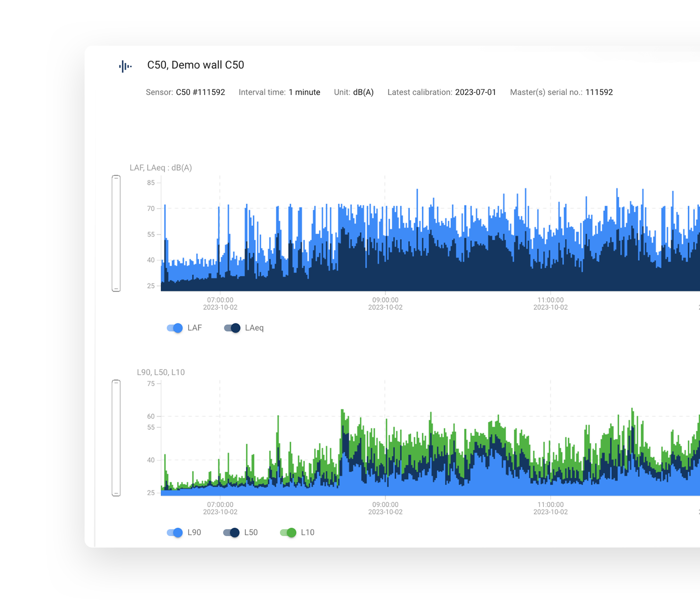Hide the LAeq series in the chart

coord(232,328)
